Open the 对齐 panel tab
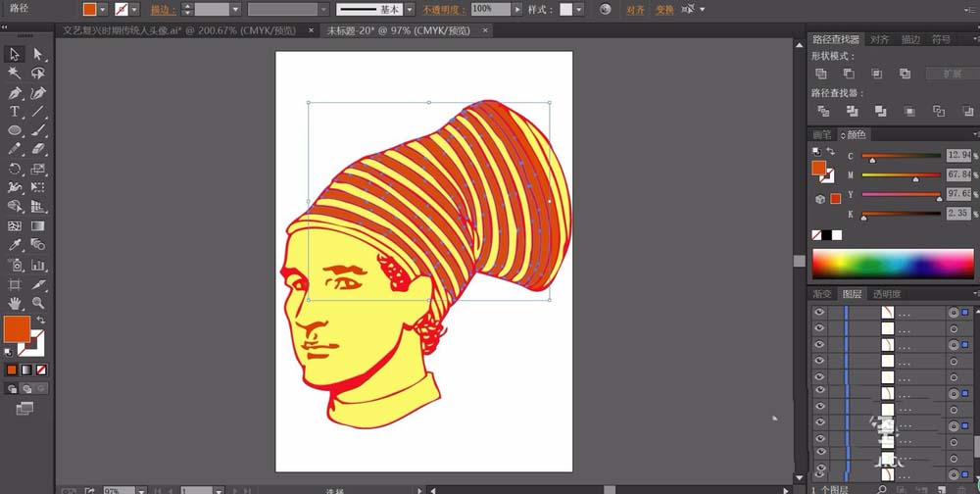This screenshot has height=494, width=980. [x=879, y=39]
